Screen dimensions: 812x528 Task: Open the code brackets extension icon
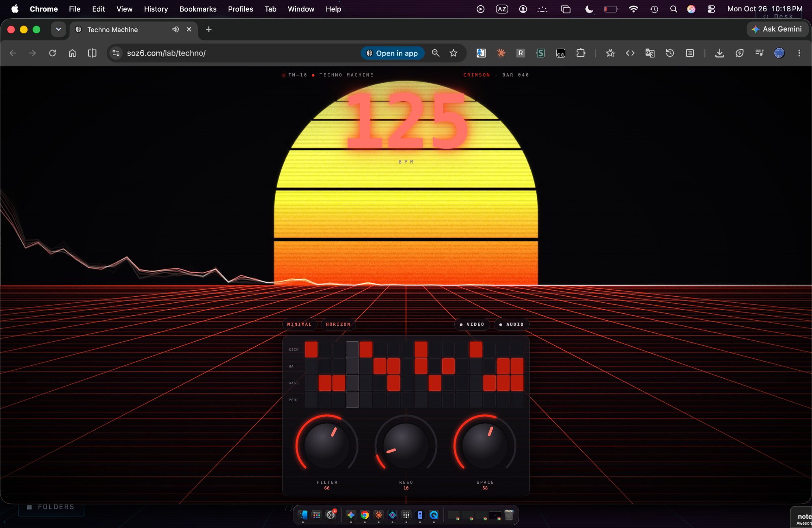[x=630, y=53]
